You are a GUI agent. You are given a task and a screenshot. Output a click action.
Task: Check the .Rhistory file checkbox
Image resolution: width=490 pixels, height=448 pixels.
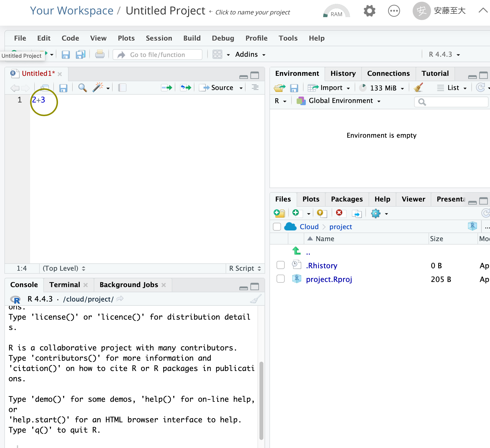point(280,265)
